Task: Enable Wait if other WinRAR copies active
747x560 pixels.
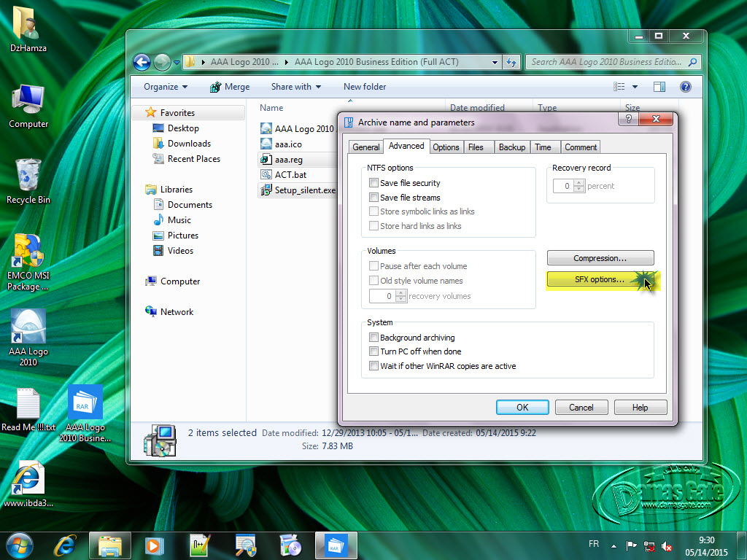Action: [373, 366]
